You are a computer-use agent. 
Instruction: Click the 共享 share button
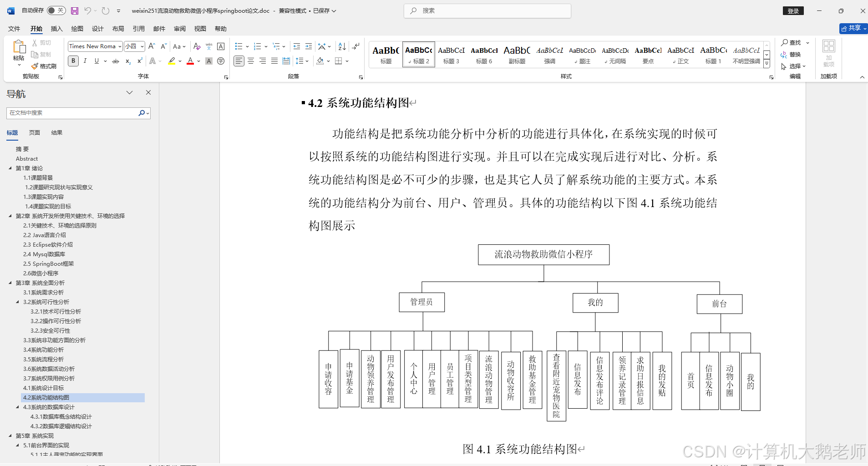pos(853,28)
